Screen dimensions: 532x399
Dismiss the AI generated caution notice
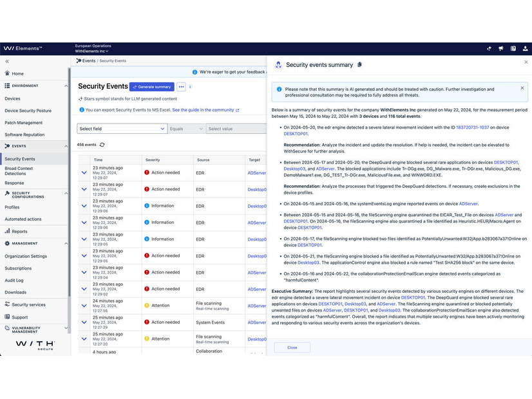click(523, 89)
